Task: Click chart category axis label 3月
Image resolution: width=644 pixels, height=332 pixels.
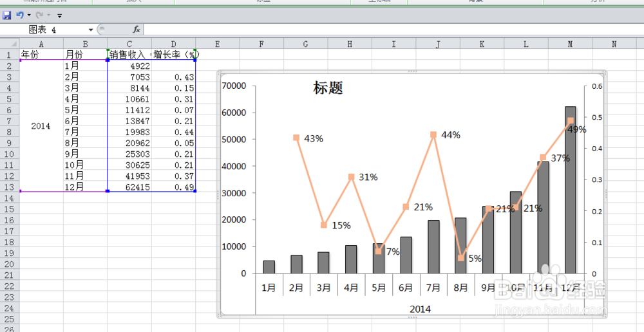Action: [x=324, y=288]
